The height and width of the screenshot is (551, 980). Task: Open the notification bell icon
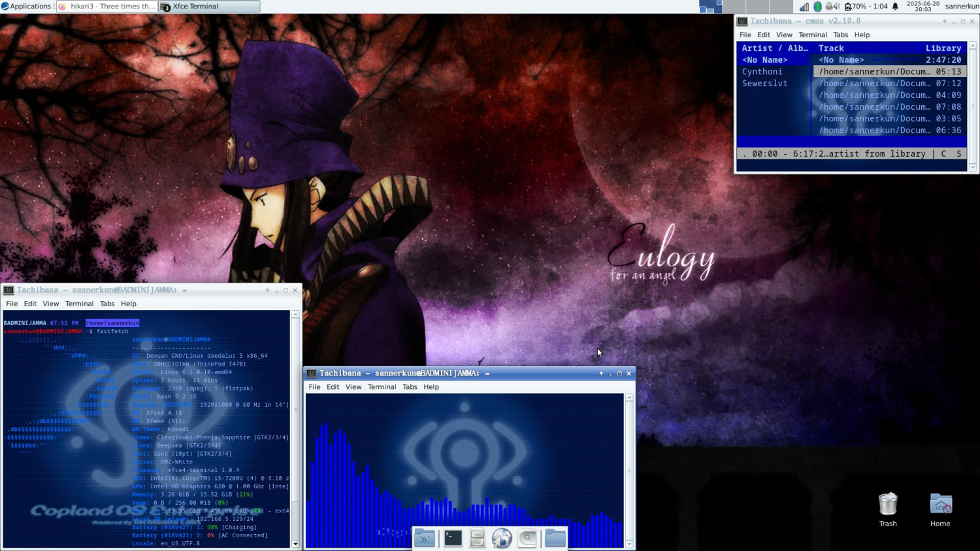896,7
